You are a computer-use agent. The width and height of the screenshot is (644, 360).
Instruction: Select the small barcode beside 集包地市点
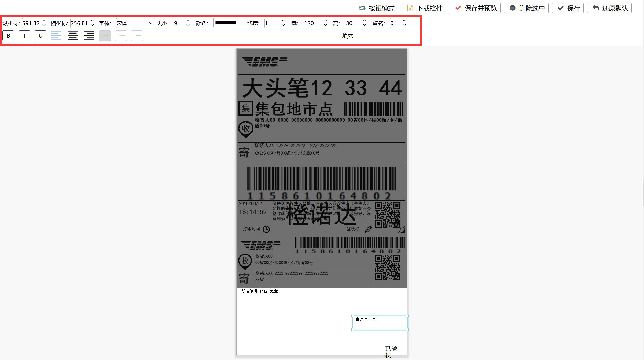pos(374,109)
